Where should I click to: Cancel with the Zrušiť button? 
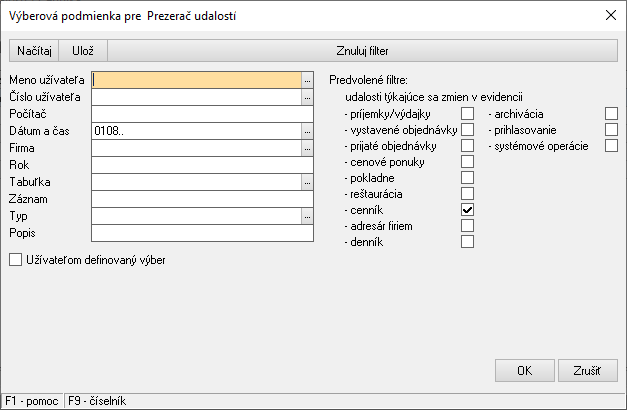pyautogui.click(x=588, y=371)
